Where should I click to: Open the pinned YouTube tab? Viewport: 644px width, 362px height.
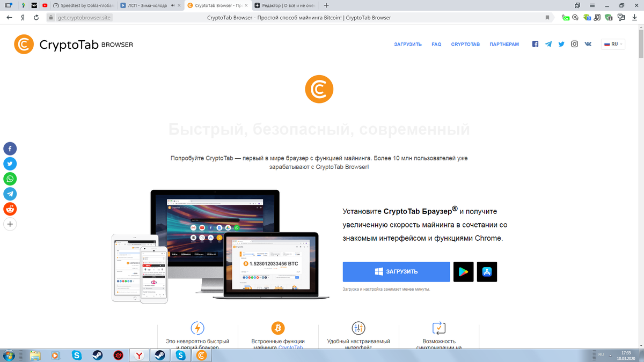click(x=45, y=5)
